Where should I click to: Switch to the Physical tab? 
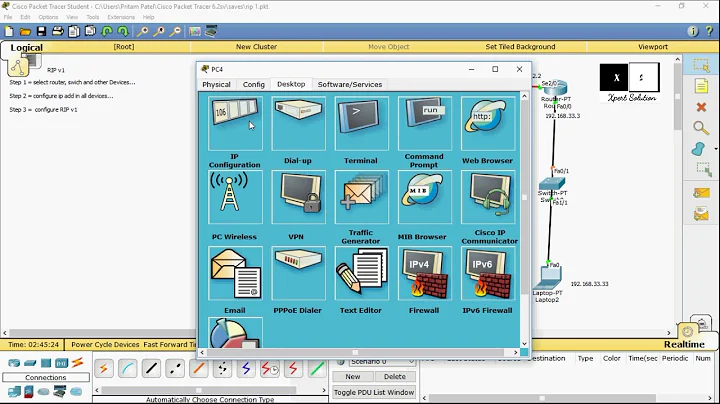216,84
